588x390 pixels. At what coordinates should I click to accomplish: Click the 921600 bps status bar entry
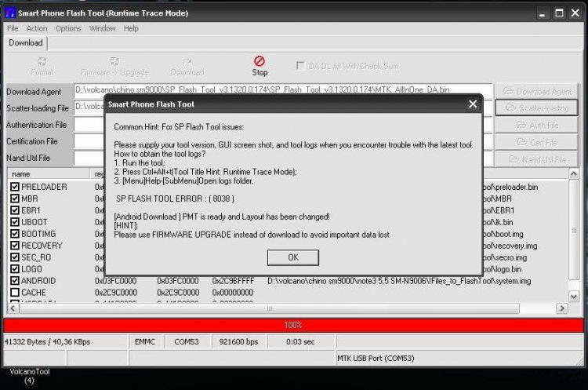238,341
